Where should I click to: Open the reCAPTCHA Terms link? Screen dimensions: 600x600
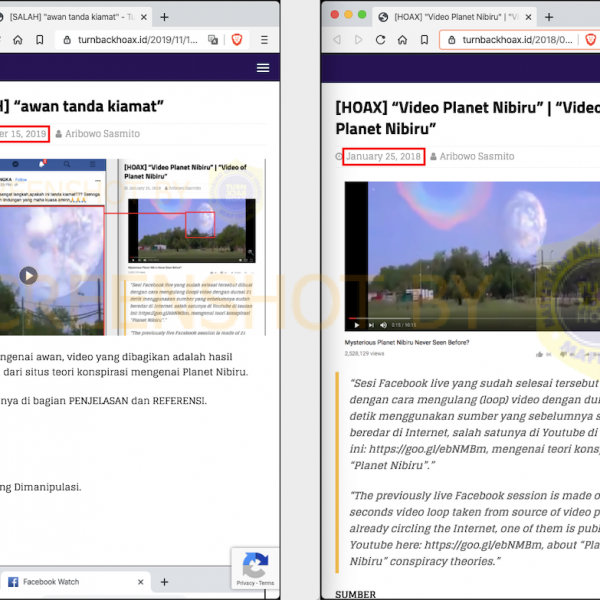(x=266, y=583)
